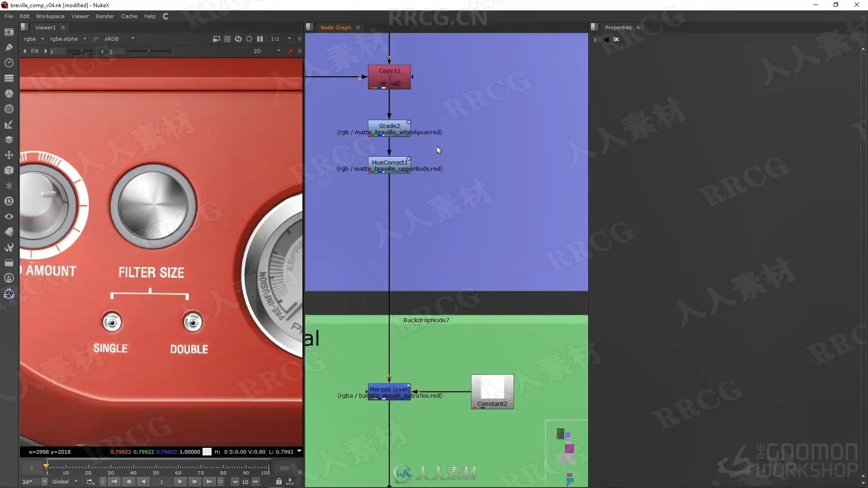The width and height of the screenshot is (868, 488).
Task: Open the Transform nodes menu (four-arrow icon)
Action: click(x=9, y=155)
